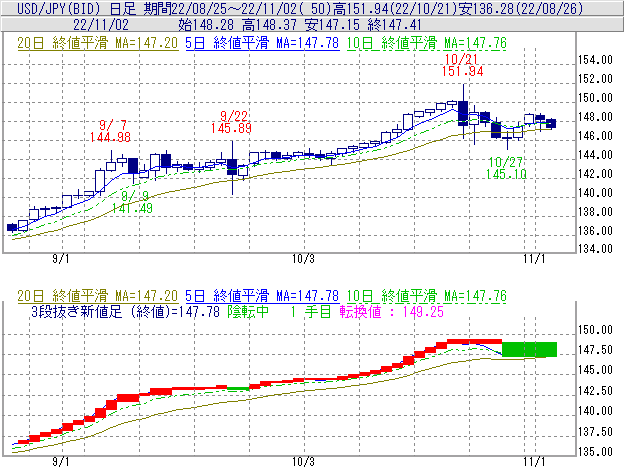Viewport: 624px width, 475px height.
Task: Click the 146.00 price axis label
Action: [595, 136]
